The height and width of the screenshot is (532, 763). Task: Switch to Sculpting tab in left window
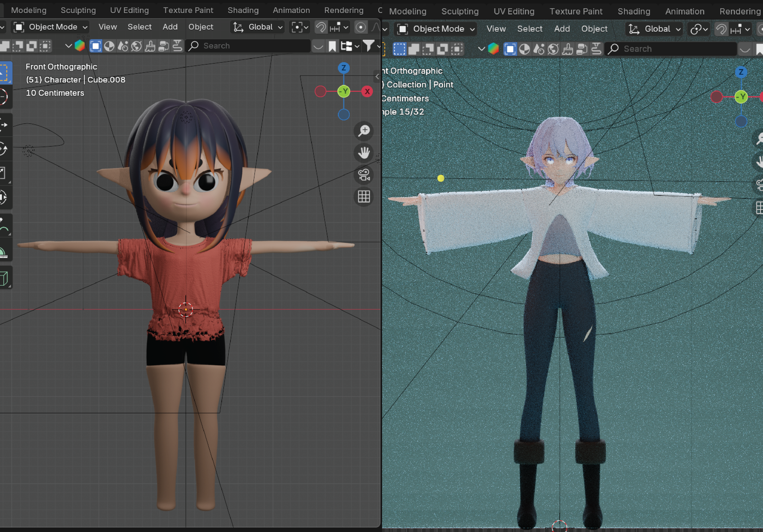pyautogui.click(x=78, y=10)
